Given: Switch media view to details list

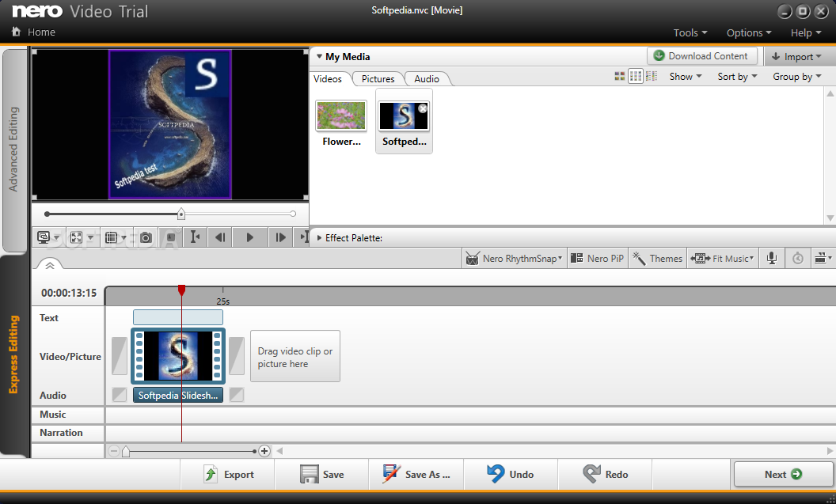Looking at the screenshot, I should pos(652,76).
